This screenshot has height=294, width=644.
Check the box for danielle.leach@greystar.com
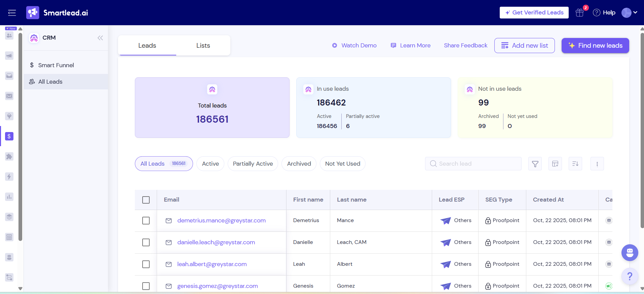pos(146,242)
